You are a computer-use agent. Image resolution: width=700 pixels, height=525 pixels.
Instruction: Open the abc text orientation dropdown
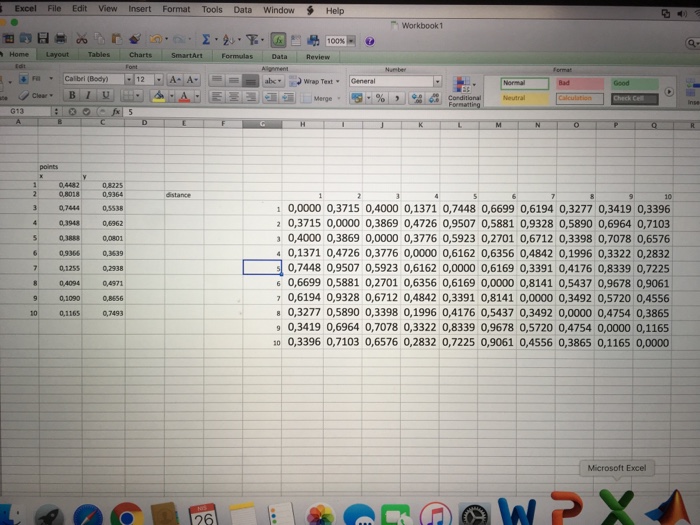[x=273, y=81]
